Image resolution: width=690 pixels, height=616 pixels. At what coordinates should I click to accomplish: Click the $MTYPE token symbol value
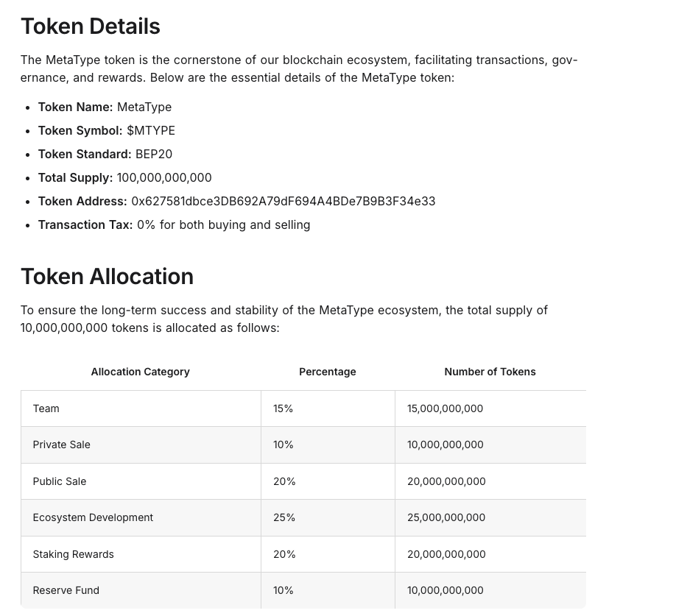pos(151,130)
